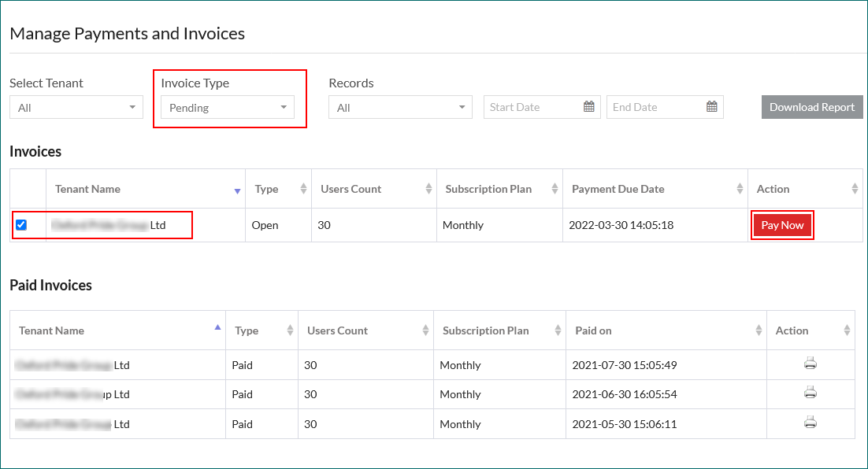This screenshot has width=868, height=469.
Task: Click the Download Report button
Action: 811,108
